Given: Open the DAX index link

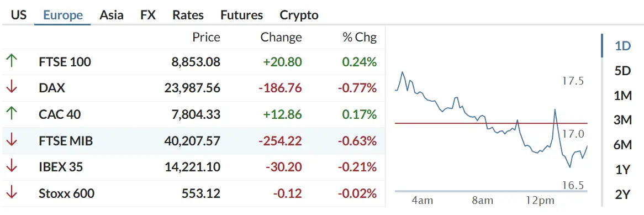Looking at the screenshot, I should coord(52,88).
